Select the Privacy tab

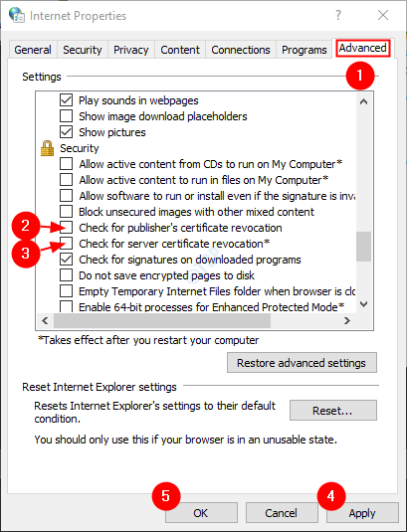[x=131, y=50]
